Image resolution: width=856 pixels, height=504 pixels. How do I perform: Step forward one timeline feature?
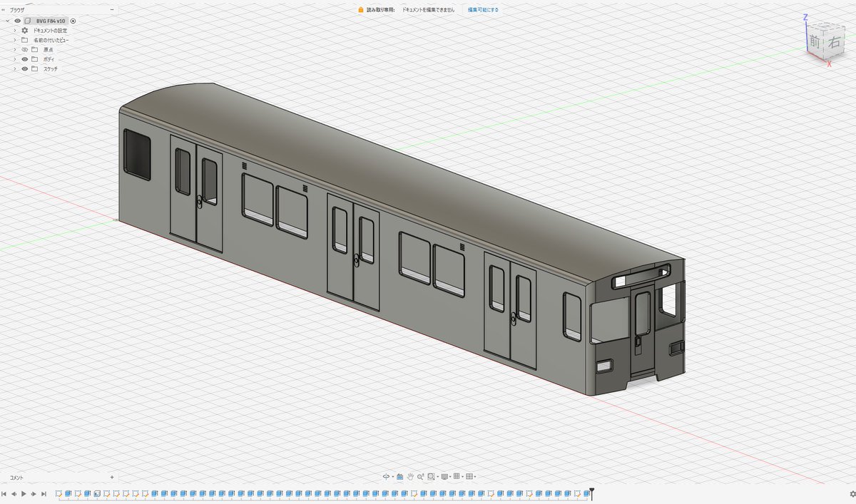tap(34, 493)
